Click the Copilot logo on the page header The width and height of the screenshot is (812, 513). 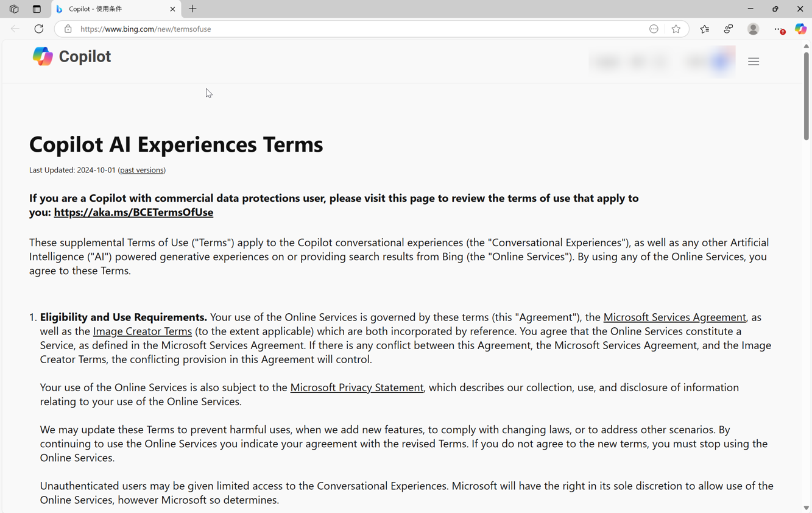click(x=72, y=57)
